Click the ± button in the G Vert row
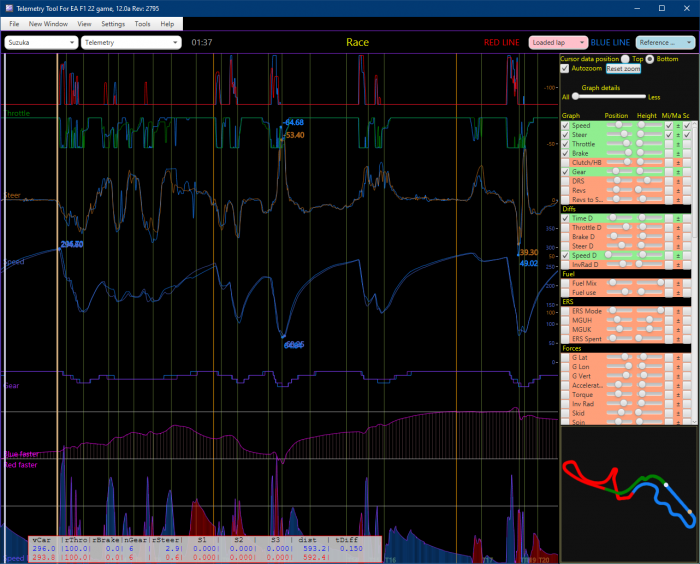 click(x=678, y=376)
